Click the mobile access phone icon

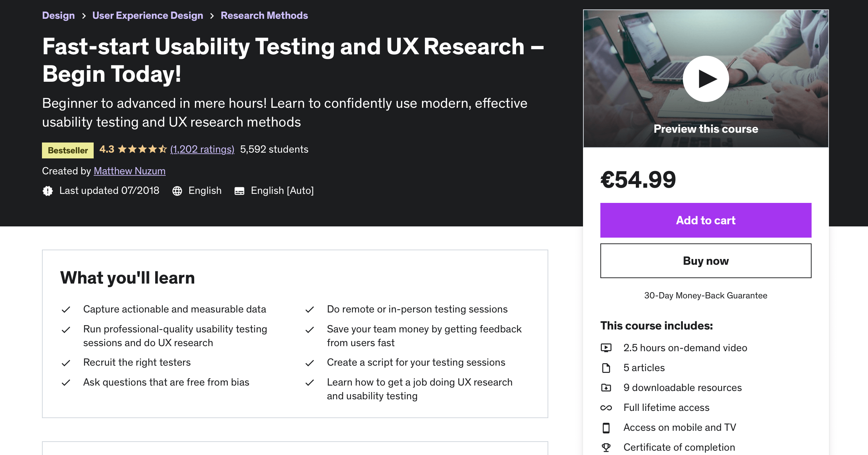[x=606, y=428]
